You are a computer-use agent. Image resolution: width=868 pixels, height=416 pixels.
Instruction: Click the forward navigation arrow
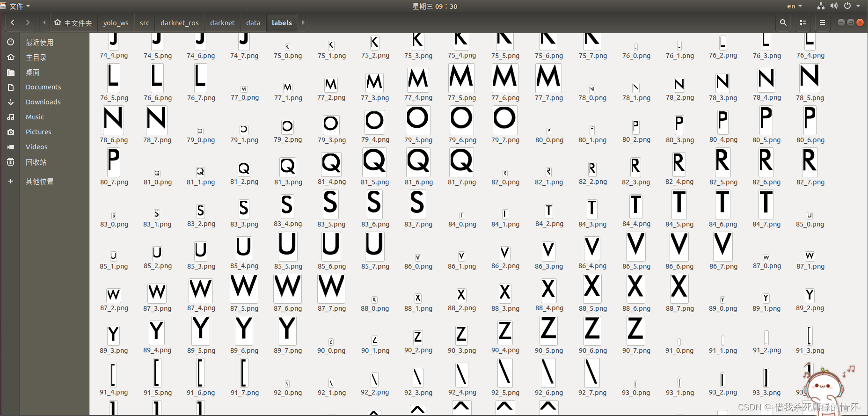[28, 22]
